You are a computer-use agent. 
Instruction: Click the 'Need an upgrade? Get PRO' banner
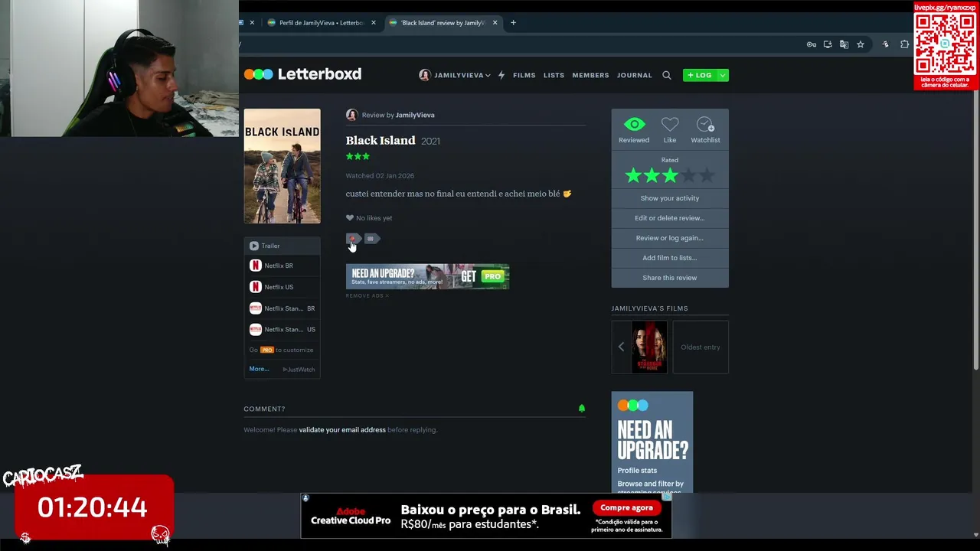click(x=427, y=276)
